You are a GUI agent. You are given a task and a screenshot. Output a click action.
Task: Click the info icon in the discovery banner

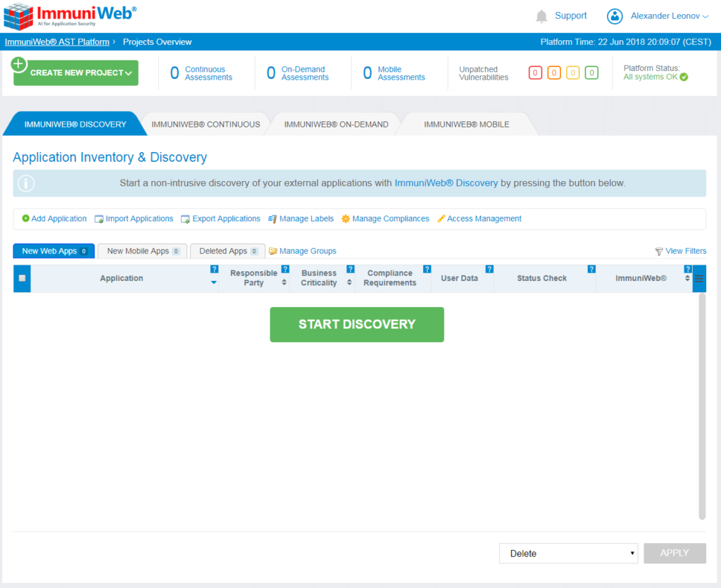click(x=26, y=183)
